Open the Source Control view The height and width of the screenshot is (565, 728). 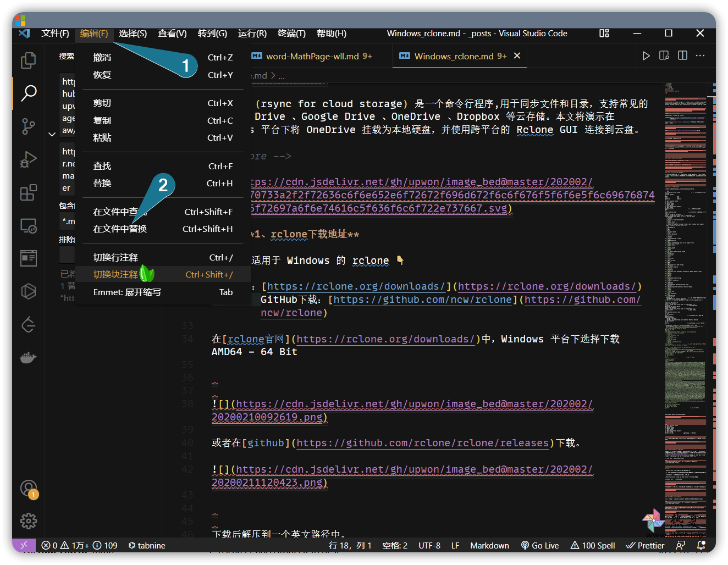point(29,126)
